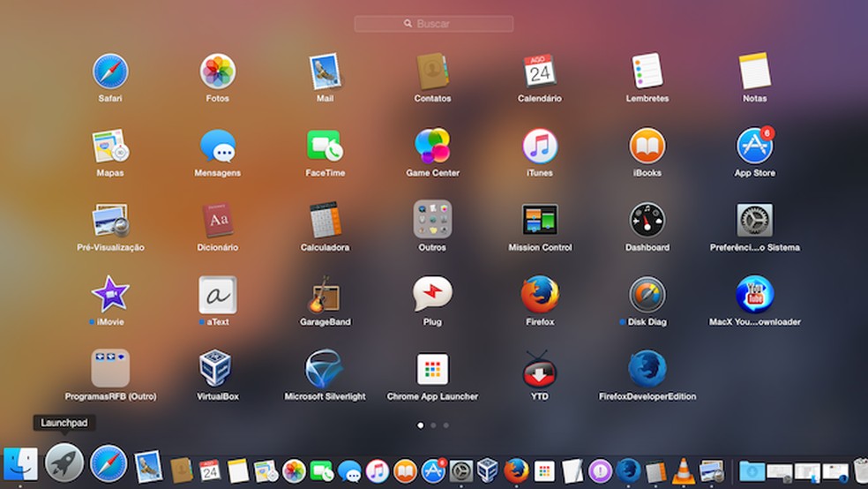868x489 pixels.
Task: Launch the Lembretes app
Action: tap(647, 71)
